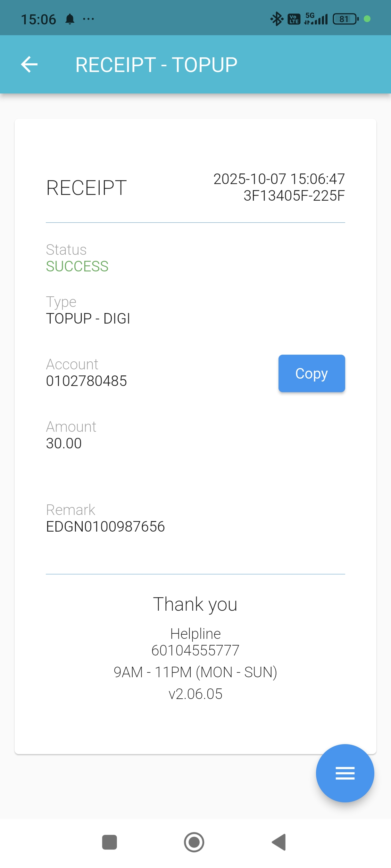Copy the account number
Screen dimensions: 391x868
[311, 373]
